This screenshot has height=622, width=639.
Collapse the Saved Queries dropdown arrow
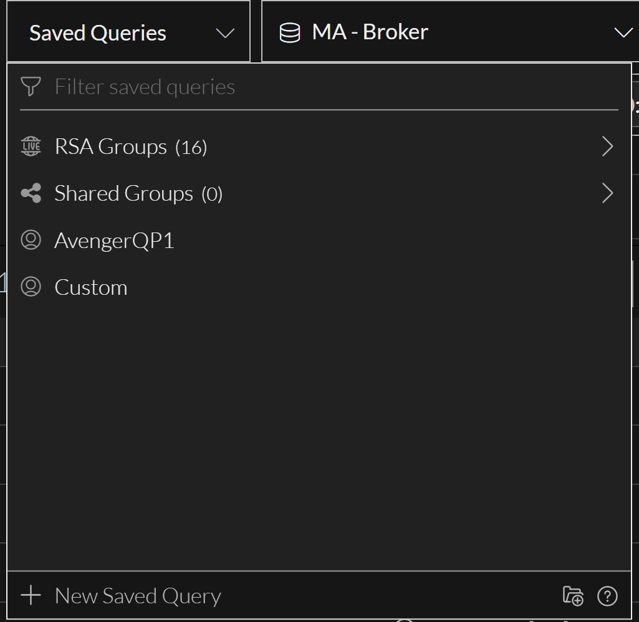click(225, 33)
